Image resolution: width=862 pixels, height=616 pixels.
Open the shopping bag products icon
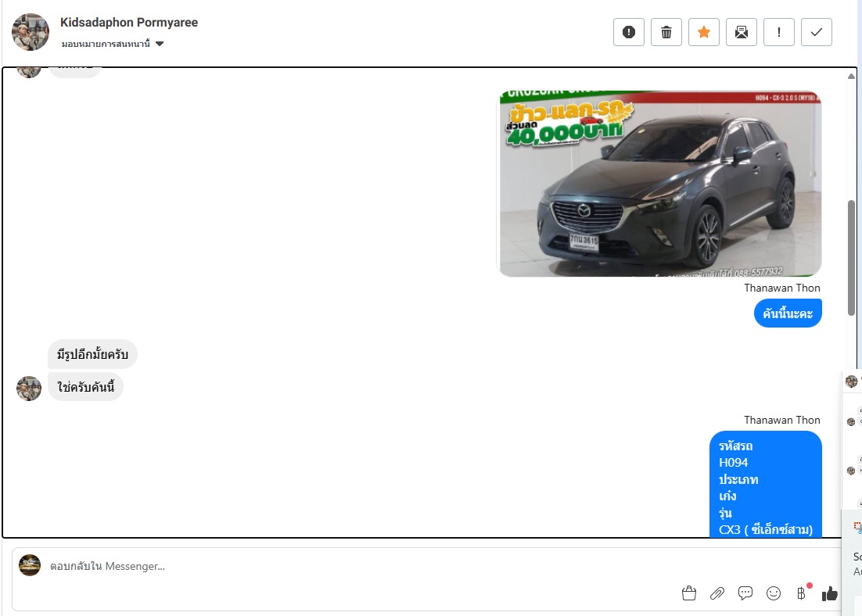[x=689, y=593]
